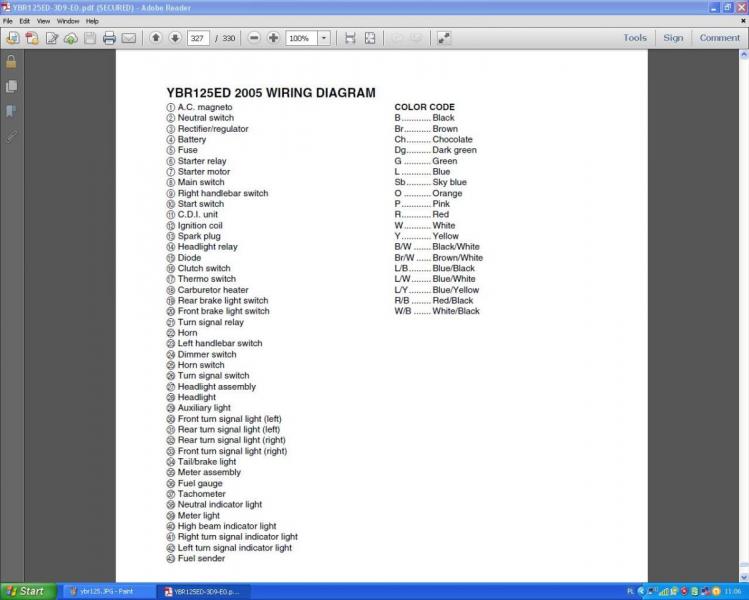Viewport: 749px width, 600px height.
Task: Open the Attachments paperclip panel
Action: (x=11, y=135)
